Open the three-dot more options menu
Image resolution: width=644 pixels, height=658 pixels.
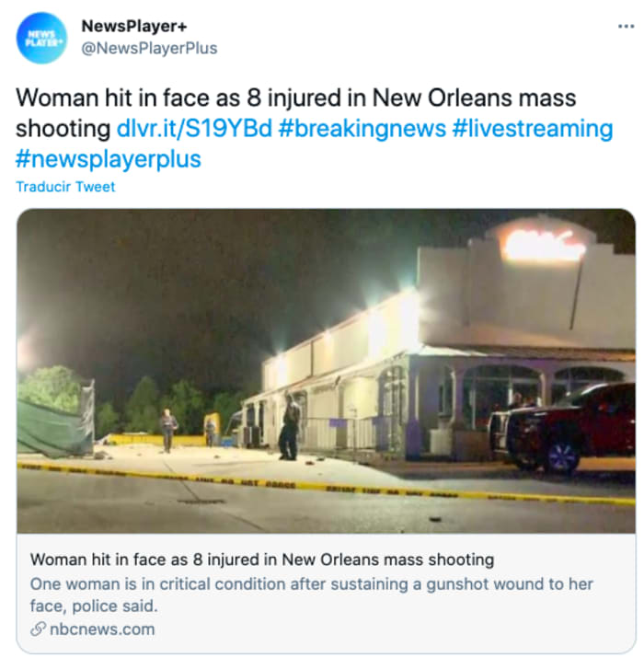[x=626, y=27]
